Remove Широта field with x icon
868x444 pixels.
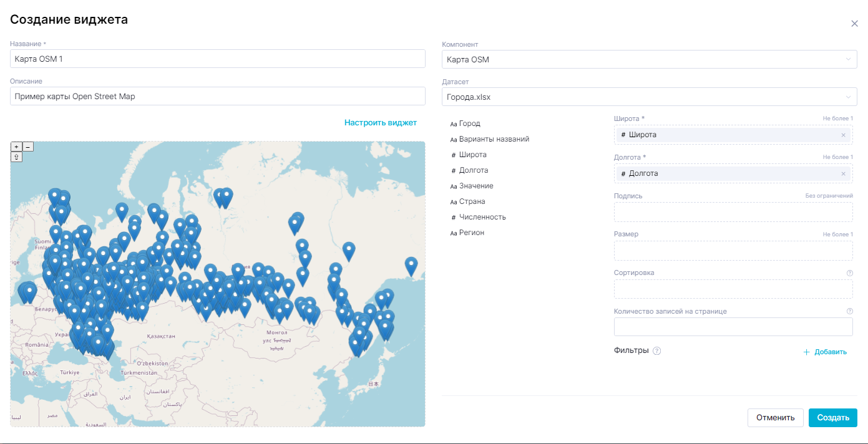pos(843,135)
